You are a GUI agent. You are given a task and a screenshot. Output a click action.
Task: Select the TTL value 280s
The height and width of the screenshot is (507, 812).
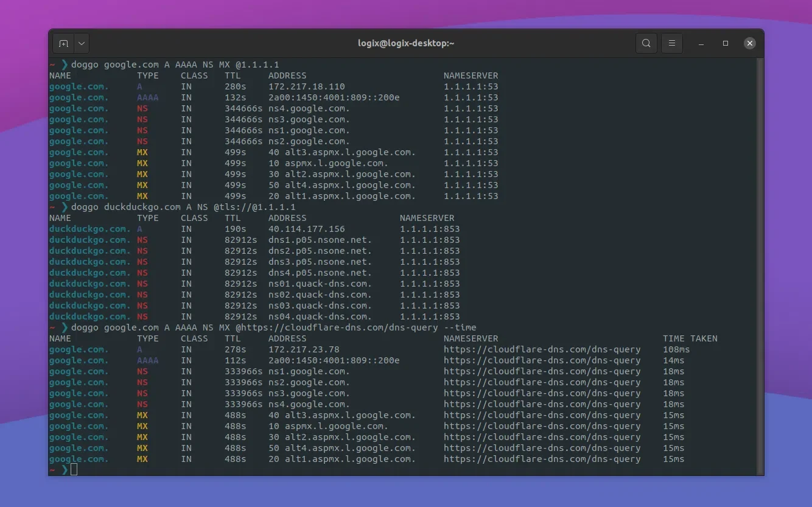click(x=236, y=86)
